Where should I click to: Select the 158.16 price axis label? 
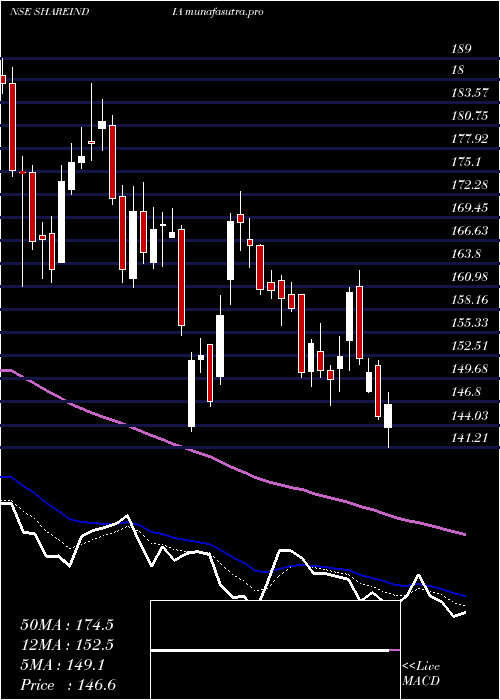pos(469,300)
